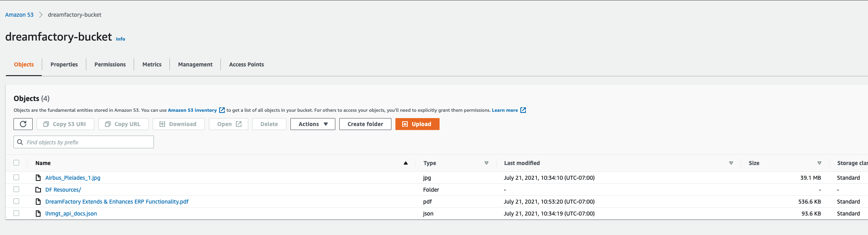Sort by Last modified column arrow

[x=731, y=163]
